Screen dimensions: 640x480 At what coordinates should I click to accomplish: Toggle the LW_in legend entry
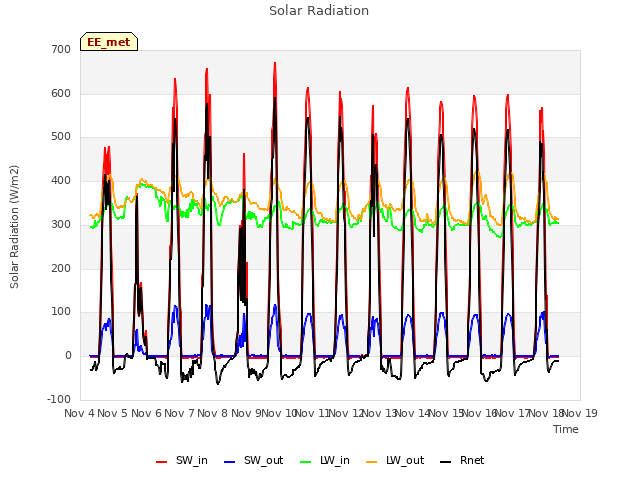[325, 461]
